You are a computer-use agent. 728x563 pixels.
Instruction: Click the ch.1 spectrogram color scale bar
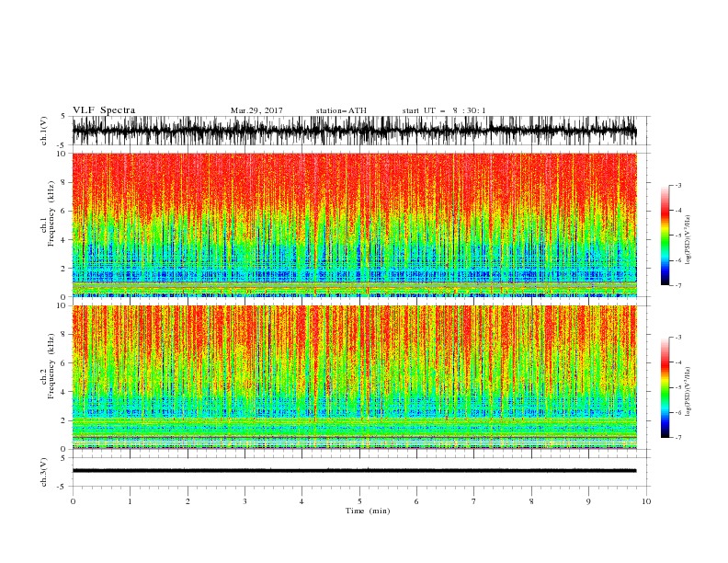coord(665,236)
